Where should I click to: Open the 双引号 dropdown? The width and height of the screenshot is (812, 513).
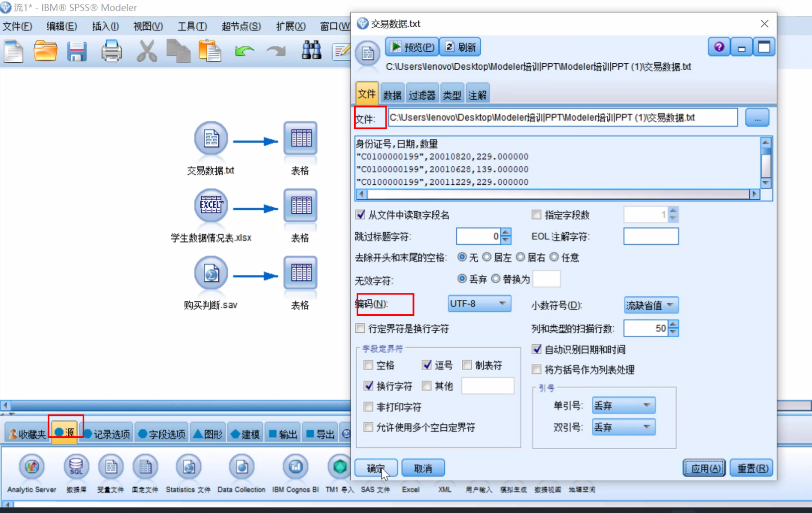click(x=624, y=427)
